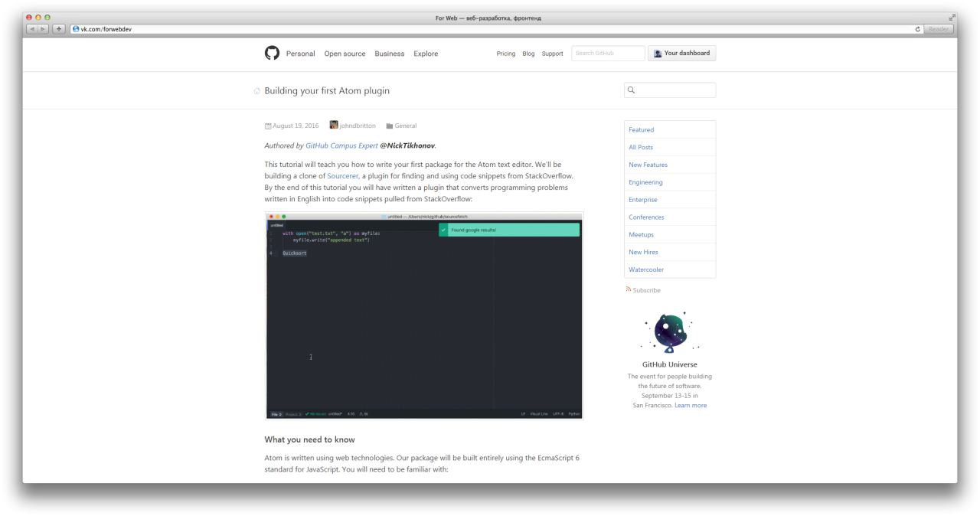The height and width of the screenshot is (516, 980).
Task: Go forward using the browser forward arrow
Action: pos(44,29)
